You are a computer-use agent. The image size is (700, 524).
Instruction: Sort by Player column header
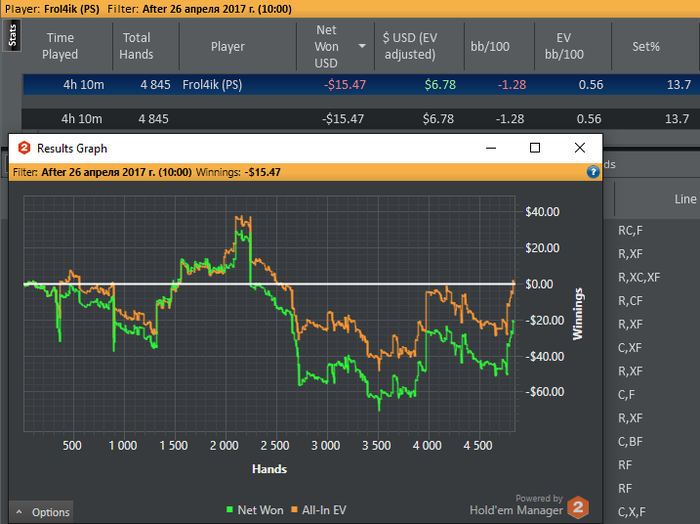coord(228,46)
